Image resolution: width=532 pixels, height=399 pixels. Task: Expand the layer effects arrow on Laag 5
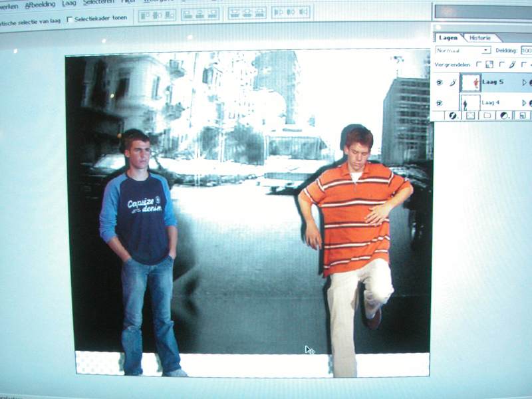coord(524,82)
